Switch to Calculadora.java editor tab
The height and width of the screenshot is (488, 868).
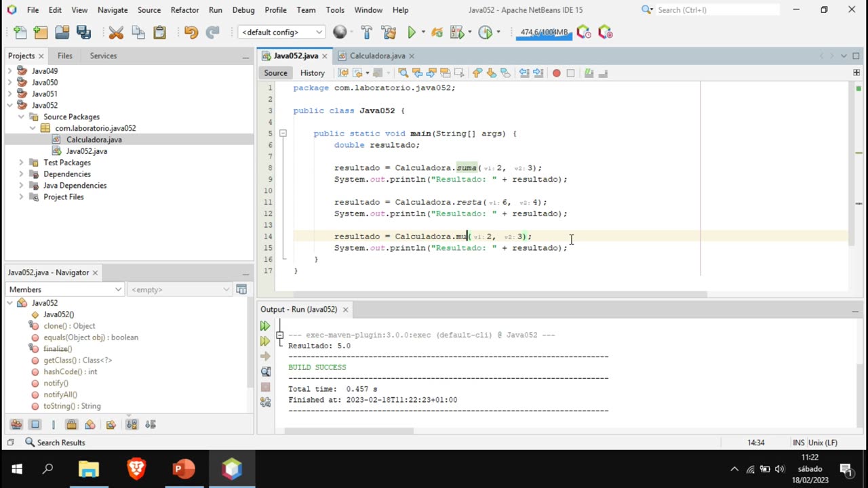click(377, 56)
